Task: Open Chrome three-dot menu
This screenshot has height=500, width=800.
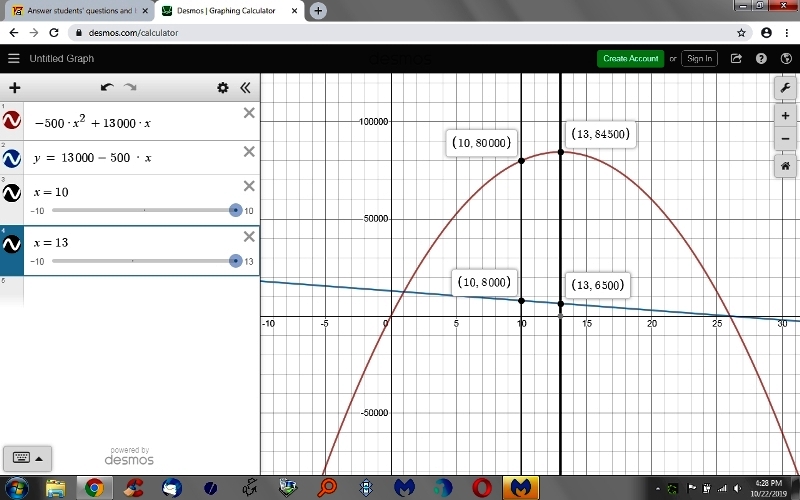Action: 787,33
